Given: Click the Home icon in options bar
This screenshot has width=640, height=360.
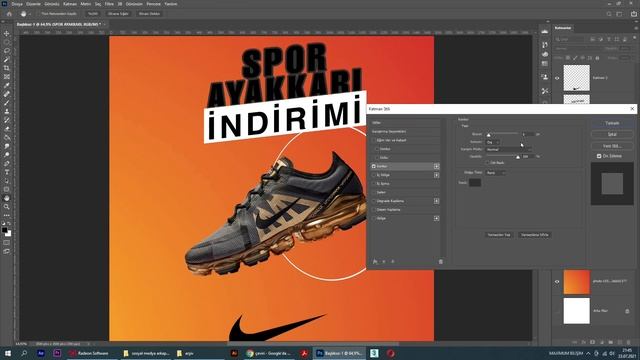Looking at the screenshot, I should pyautogui.click(x=9, y=13).
